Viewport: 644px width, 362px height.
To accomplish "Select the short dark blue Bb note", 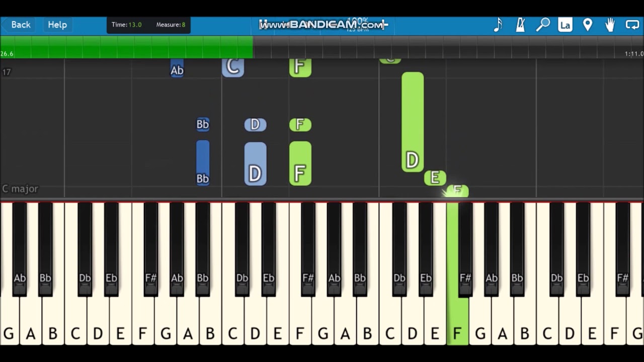I will click(203, 125).
